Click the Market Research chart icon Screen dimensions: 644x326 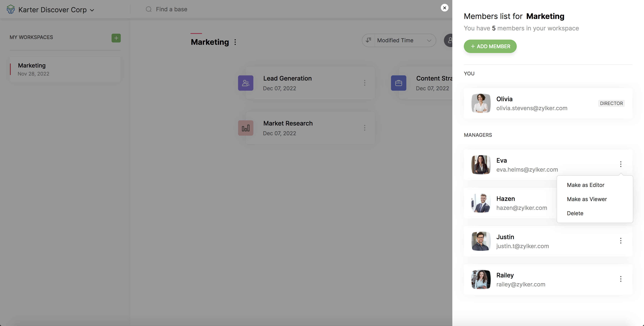246,128
